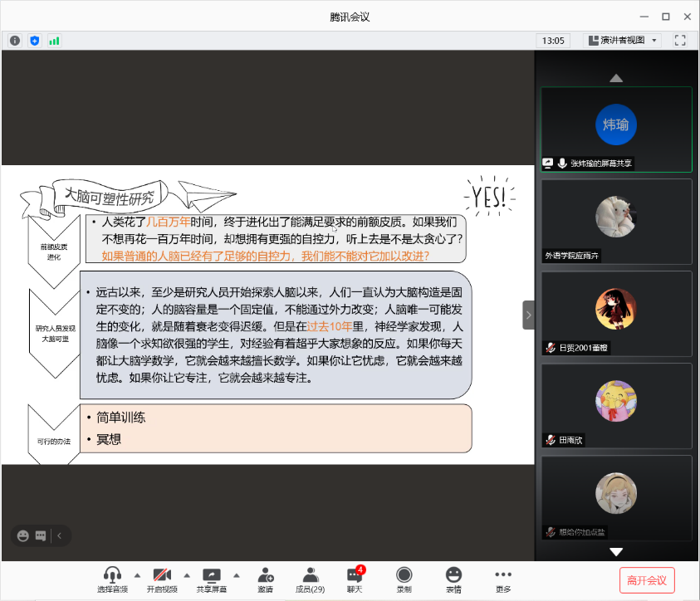This screenshot has height=601, width=700.
Task: Open the 邀请 invite icon
Action: tap(265, 579)
